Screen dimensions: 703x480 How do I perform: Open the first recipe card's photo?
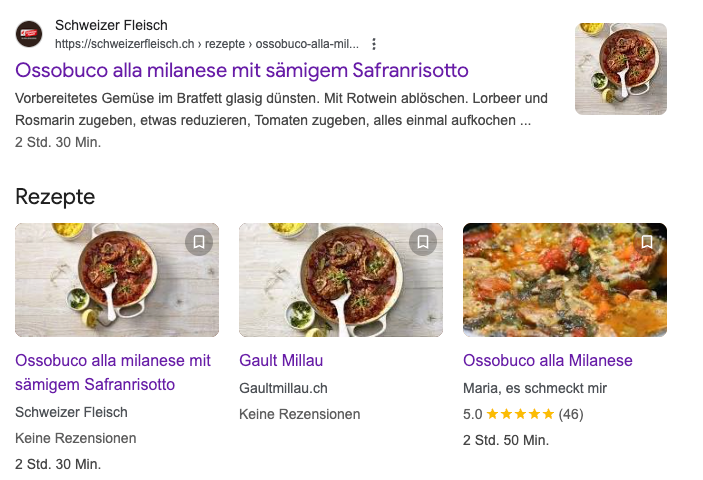(x=116, y=280)
